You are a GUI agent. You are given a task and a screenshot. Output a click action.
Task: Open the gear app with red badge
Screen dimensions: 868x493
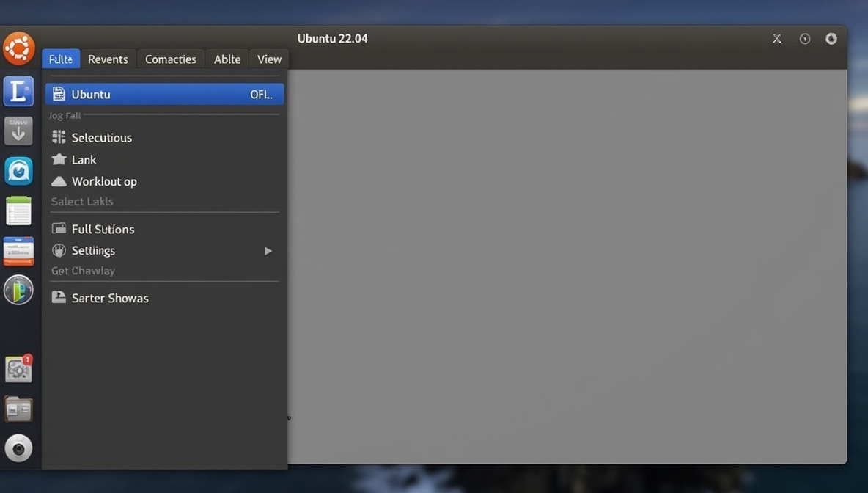(x=19, y=369)
